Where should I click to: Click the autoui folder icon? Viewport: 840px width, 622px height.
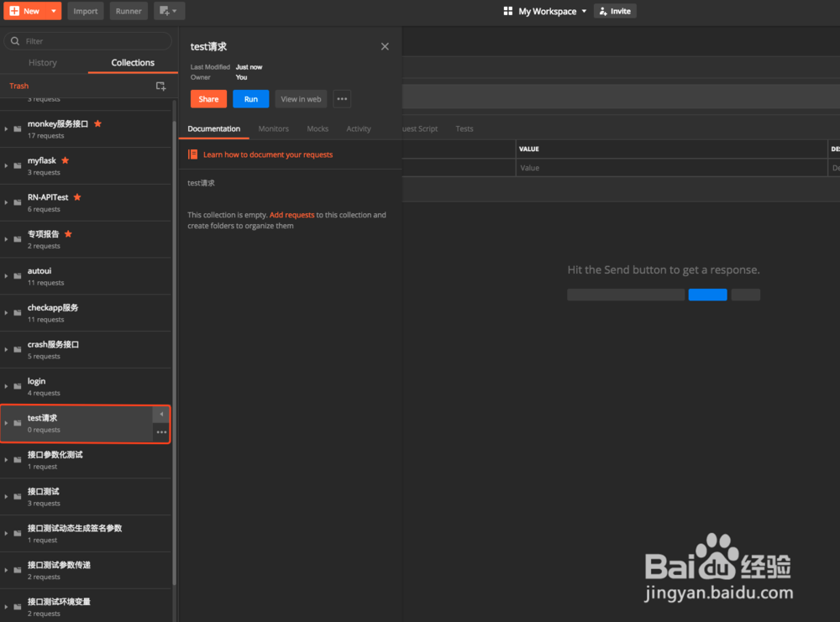coord(17,276)
